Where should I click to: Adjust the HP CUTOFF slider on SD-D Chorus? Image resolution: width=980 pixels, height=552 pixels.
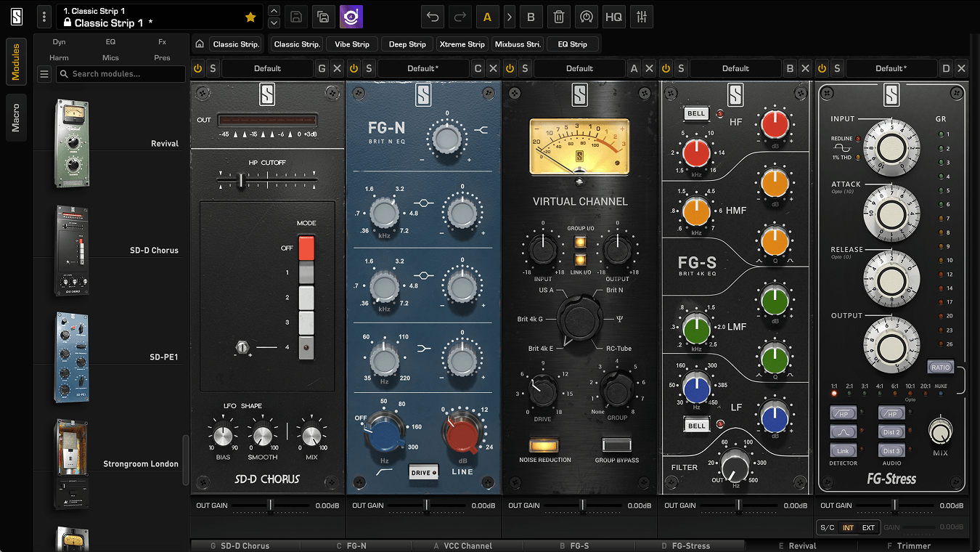[x=241, y=179]
